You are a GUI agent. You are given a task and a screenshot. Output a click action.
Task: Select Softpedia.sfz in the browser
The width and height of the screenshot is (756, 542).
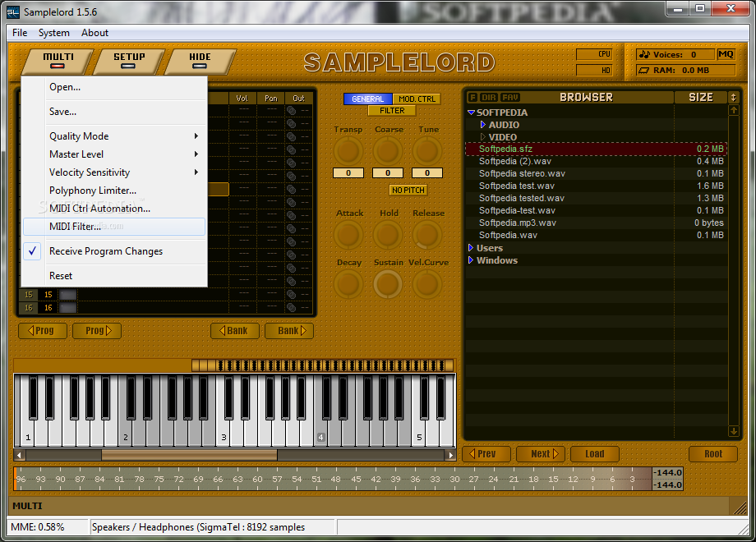coord(596,149)
